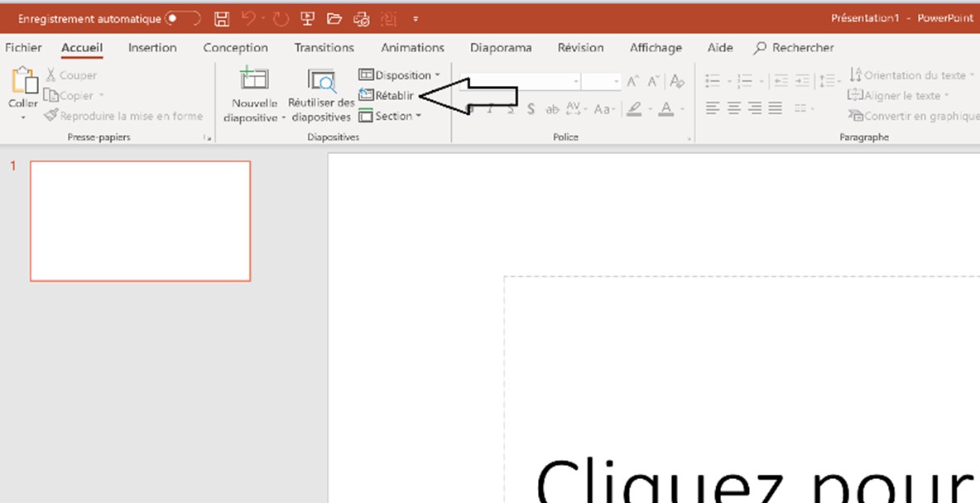
Task: Toggle text shadow formatting (S)
Action: tap(531, 109)
